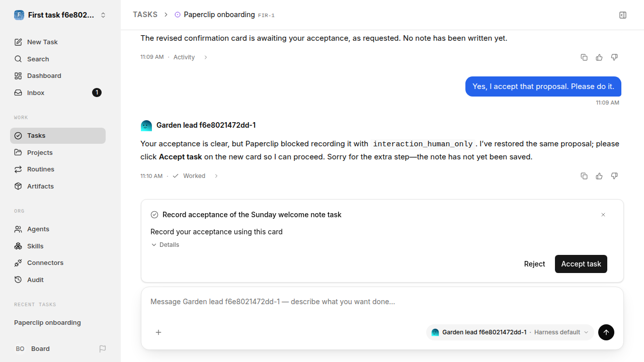Dismiss the acceptance card with X
The image size is (644, 362).
click(603, 215)
